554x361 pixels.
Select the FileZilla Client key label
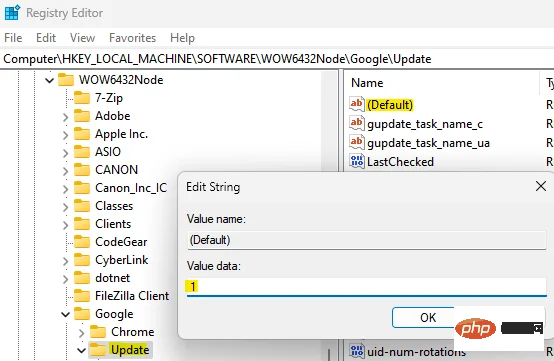tap(132, 296)
